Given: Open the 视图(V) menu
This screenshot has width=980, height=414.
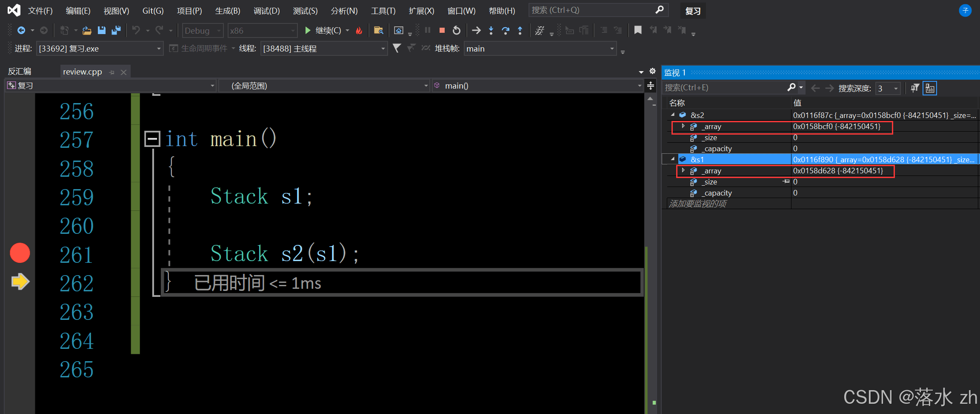Looking at the screenshot, I should 116,11.
